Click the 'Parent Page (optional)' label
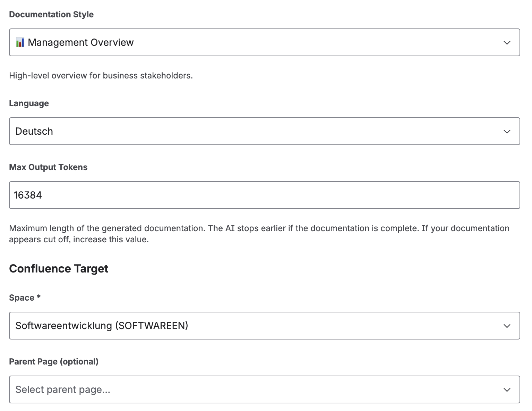 pos(54,361)
